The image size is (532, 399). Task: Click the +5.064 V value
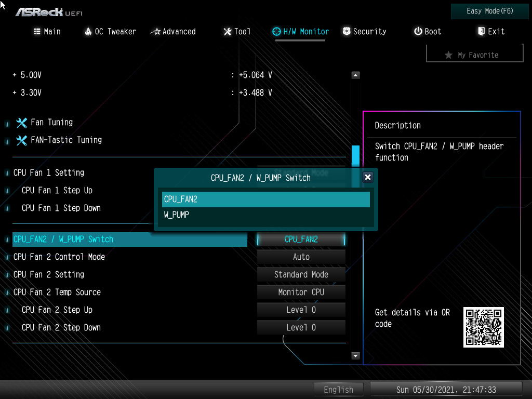click(256, 75)
